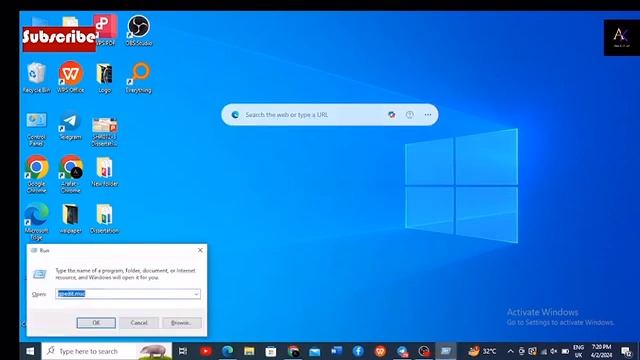Open the Everything search shortcut
Viewport: 640px width, 360px height.
point(139,78)
